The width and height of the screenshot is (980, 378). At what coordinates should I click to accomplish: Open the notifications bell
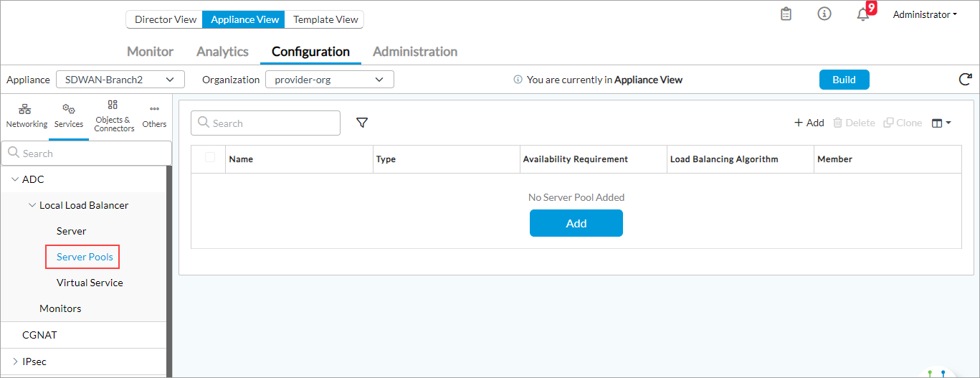[x=863, y=15]
